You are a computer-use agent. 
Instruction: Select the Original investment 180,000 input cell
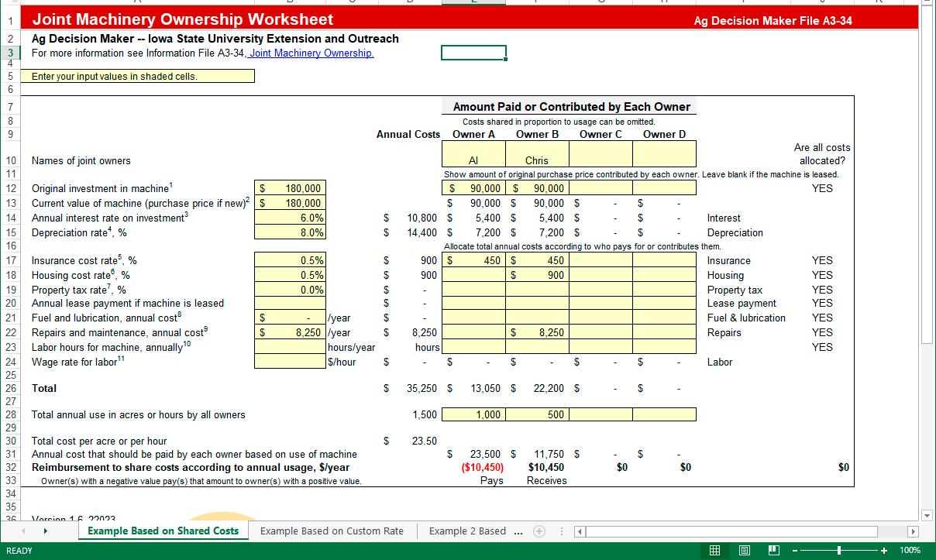click(x=290, y=188)
